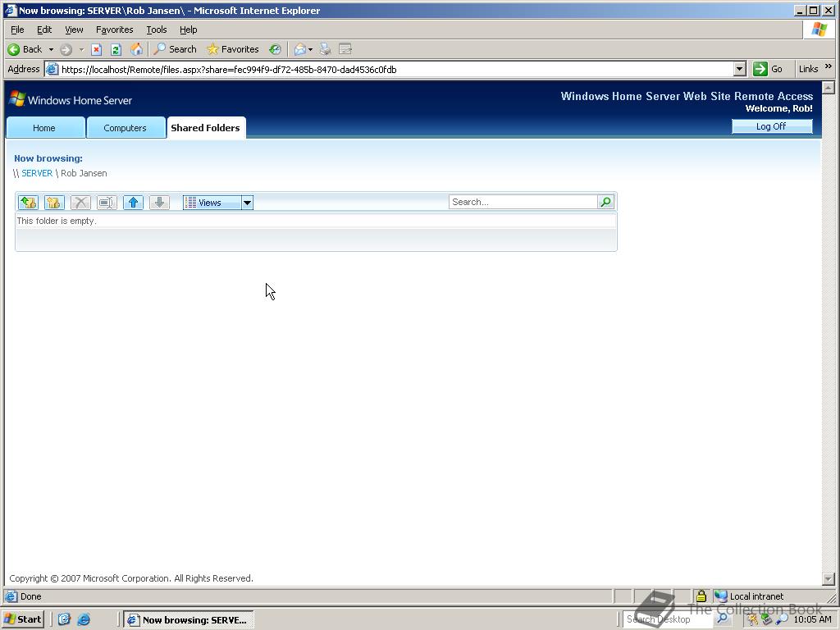Open the File menu
Image resolution: width=840 pixels, height=630 pixels.
point(17,30)
